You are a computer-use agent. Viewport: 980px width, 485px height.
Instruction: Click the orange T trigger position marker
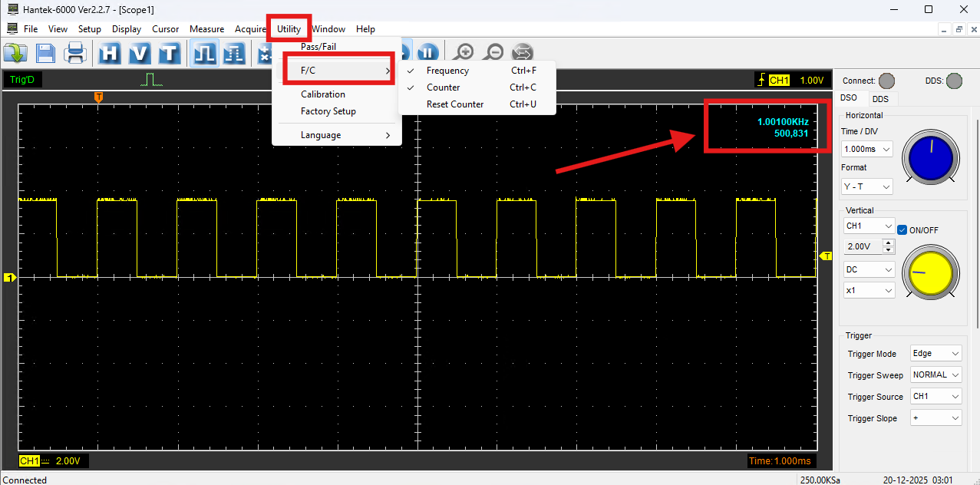[98, 97]
